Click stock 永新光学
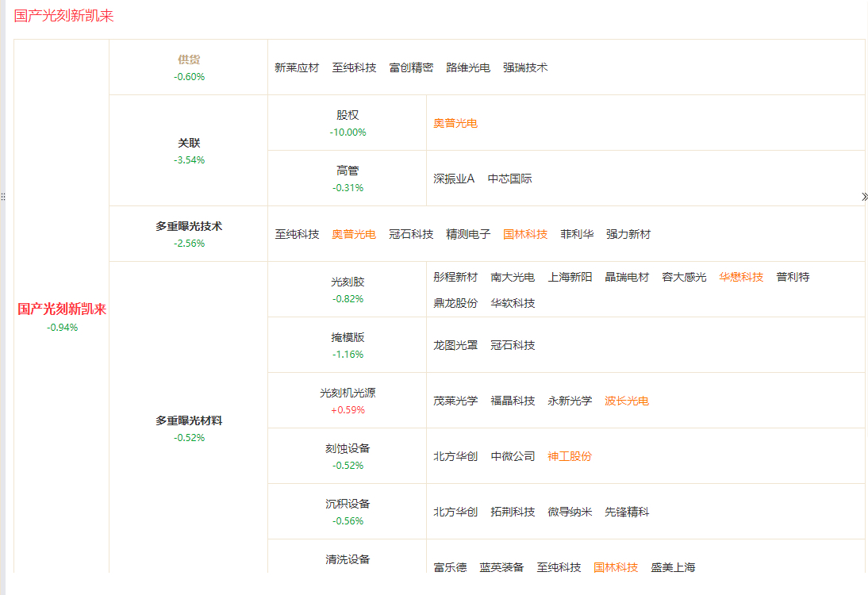Screen dimensions: 868x595 click(x=570, y=401)
